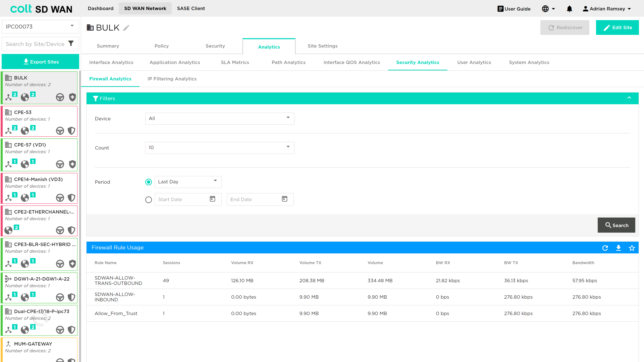
Task: Open the Dashboard menu item
Action: click(100, 9)
